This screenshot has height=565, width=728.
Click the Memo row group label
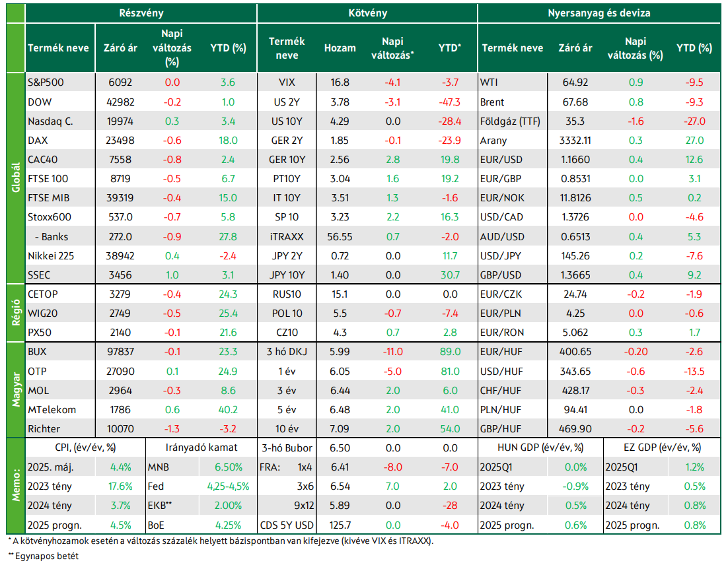[16, 486]
